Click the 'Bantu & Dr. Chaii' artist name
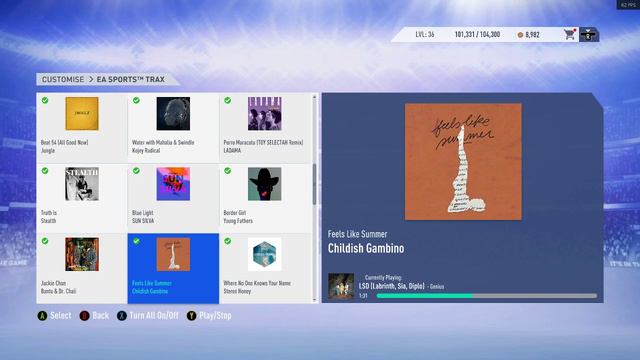Image resolution: width=640 pixels, height=360 pixels. (58, 291)
